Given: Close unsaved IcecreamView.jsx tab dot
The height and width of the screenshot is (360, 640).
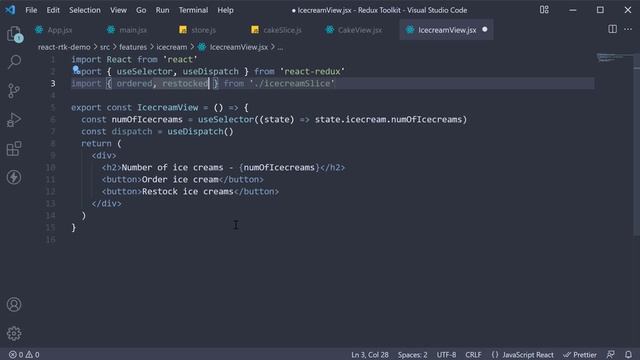Looking at the screenshot, I should [484, 29].
